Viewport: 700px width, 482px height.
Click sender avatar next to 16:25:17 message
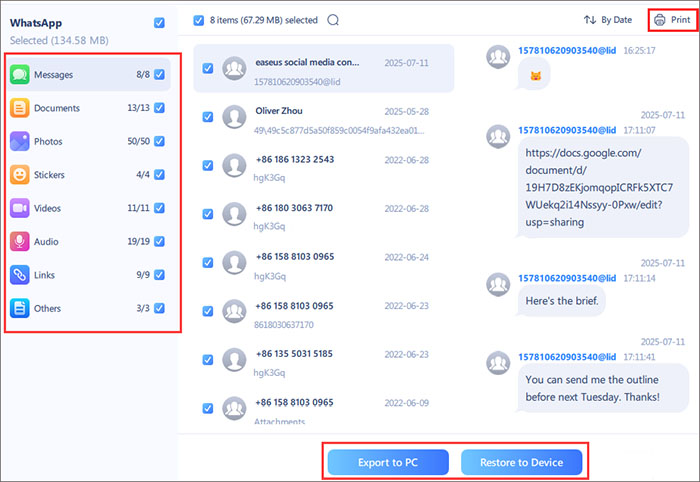pyautogui.click(x=498, y=57)
